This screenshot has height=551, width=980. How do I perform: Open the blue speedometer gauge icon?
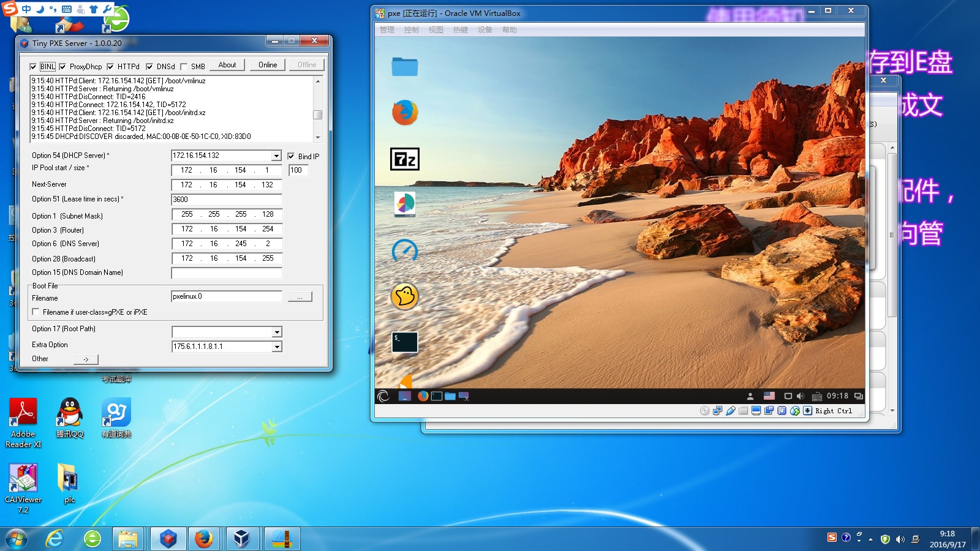coord(405,250)
